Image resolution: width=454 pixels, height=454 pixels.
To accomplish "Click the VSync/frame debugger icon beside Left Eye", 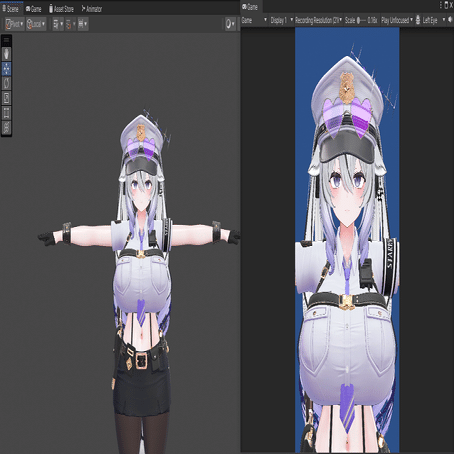I will coord(418,20).
